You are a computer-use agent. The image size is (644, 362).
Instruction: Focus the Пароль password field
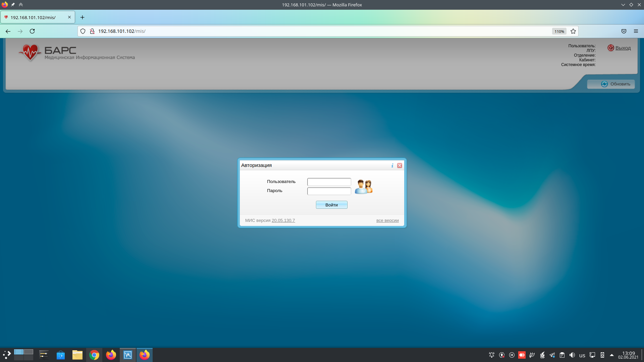coord(329,191)
